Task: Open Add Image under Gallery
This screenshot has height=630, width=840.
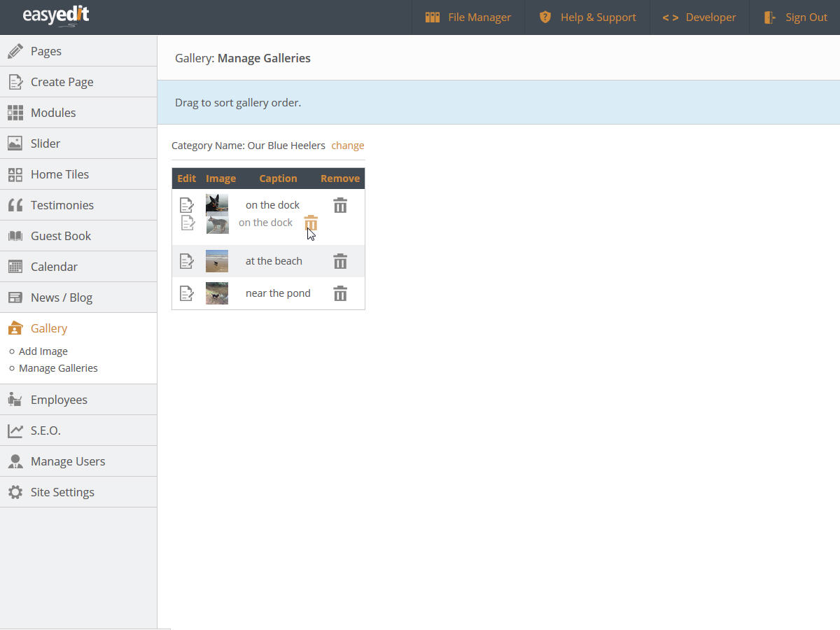Action: pyautogui.click(x=43, y=351)
